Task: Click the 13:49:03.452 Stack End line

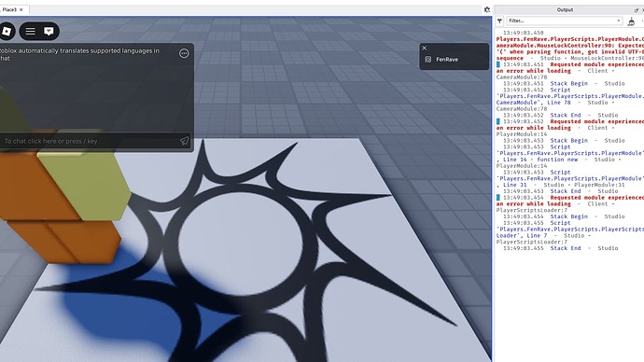Action: 560,116
